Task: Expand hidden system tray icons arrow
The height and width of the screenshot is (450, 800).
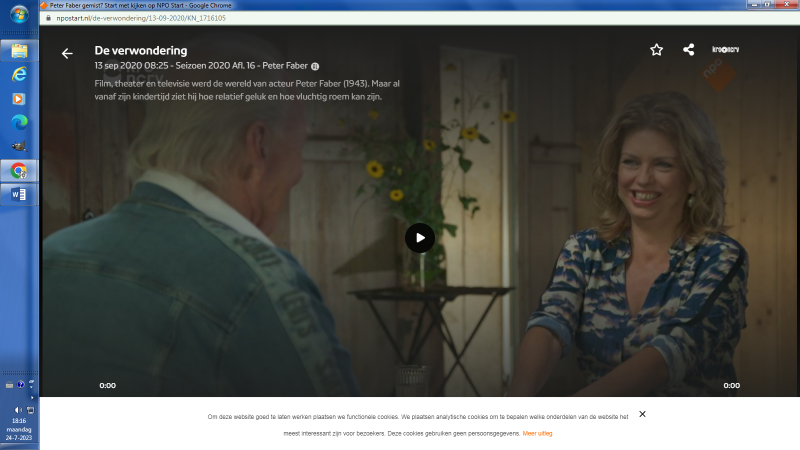Action: tap(32, 397)
